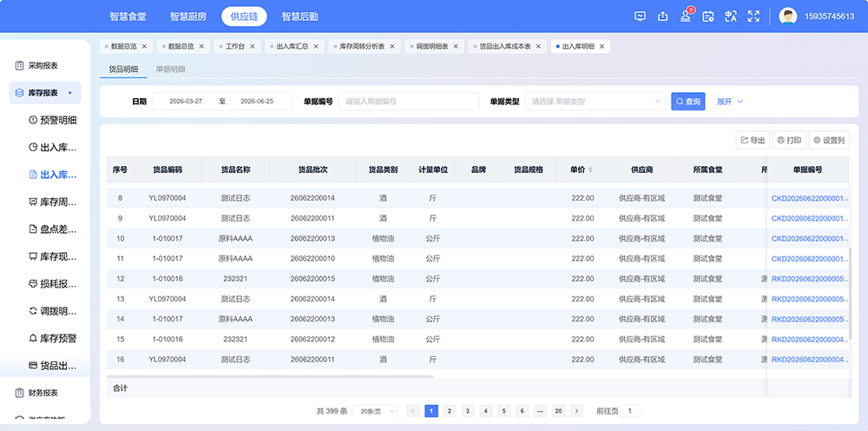868x431 pixels.
Task: Click the 前往 page number input
Action: click(x=630, y=411)
